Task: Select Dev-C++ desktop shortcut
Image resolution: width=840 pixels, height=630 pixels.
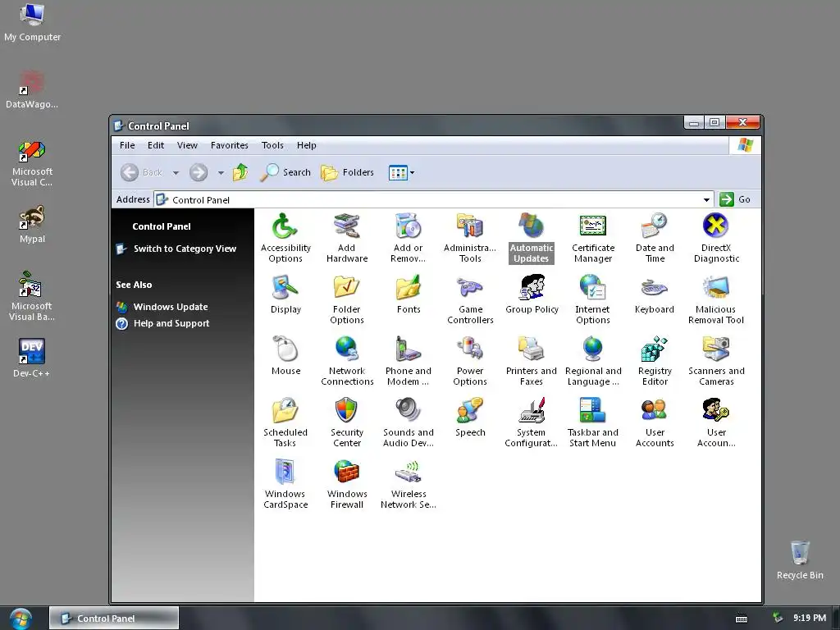Action: [32, 358]
